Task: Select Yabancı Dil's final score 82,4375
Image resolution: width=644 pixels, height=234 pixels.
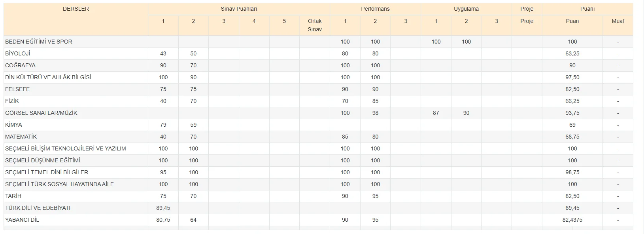Action: click(x=572, y=220)
